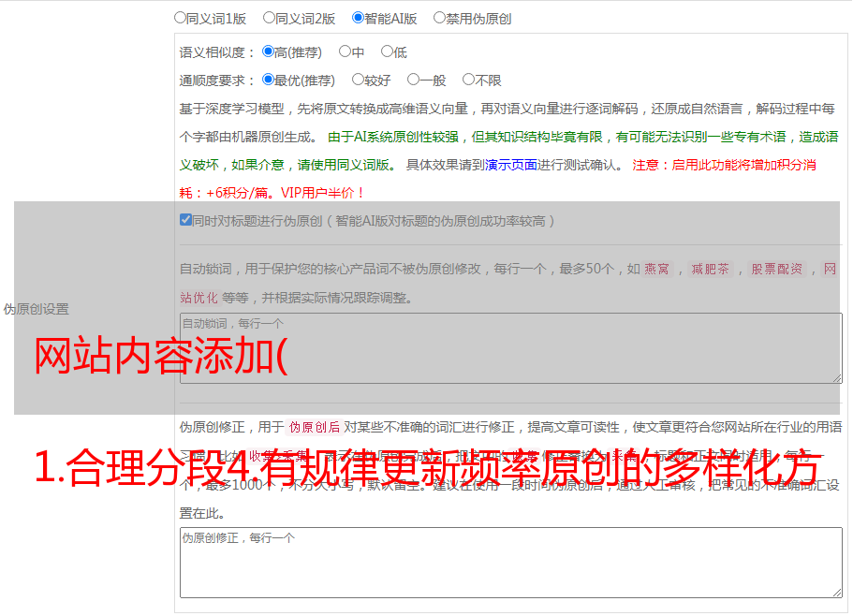Click the 燕窝 example keyword
Viewport: 853px width, 616px height.
tap(656, 269)
